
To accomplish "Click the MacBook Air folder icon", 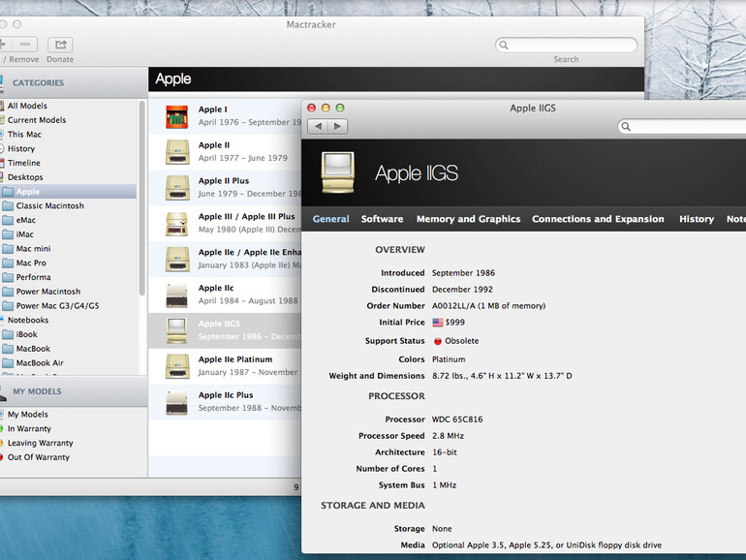I will click(8, 363).
